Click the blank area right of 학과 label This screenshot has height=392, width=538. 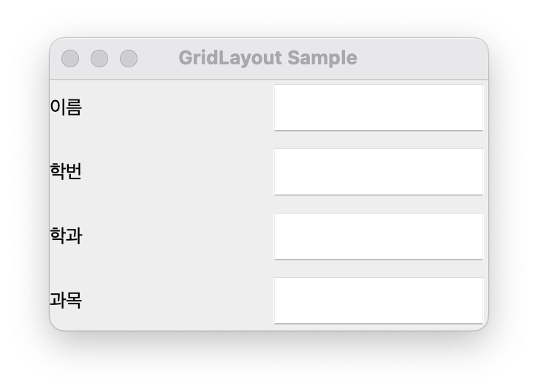pos(177,235)
